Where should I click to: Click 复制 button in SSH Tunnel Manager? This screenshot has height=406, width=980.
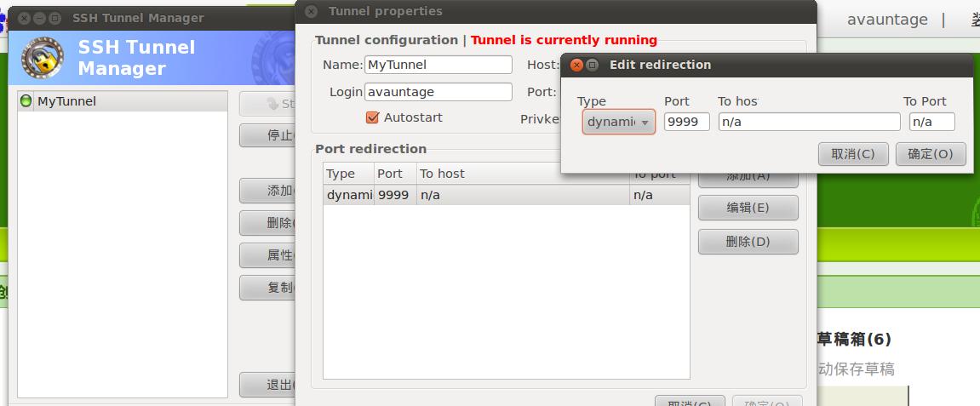(267, 288)
